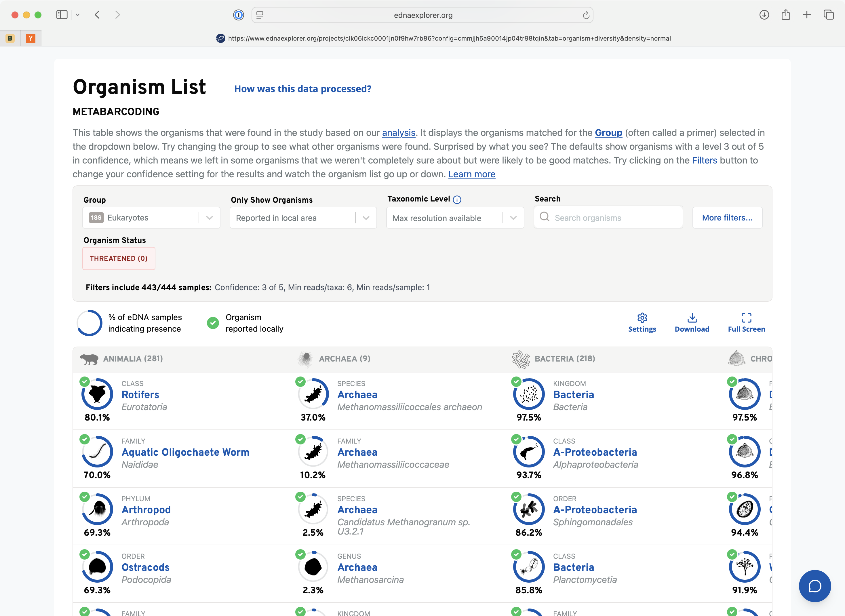Download the organism list
Image resolution: width=845 pixels, height=616 pixels.
pyautogui.click(x=692, y=323)
